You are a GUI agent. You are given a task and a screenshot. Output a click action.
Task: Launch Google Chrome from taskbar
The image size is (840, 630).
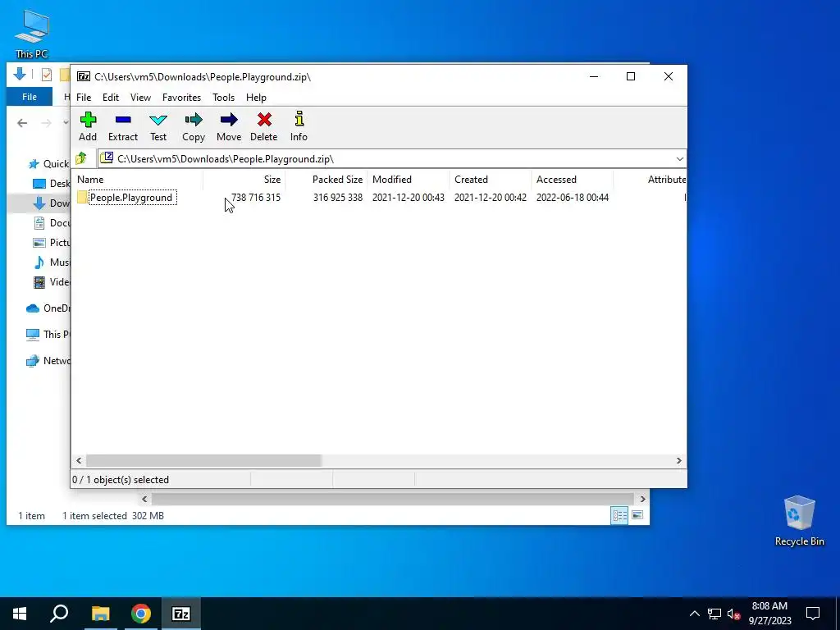(x=141, y=614)
